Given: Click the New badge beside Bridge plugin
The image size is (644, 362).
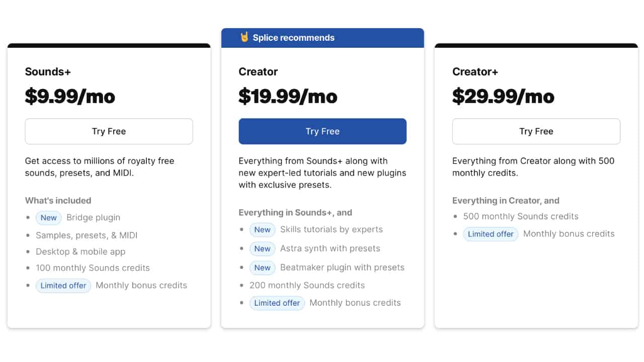Looking at the screenshot, I should click(49, 218).
